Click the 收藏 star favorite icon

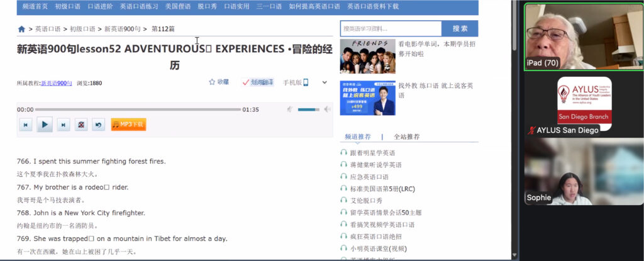pyautogui.click(x=213, y=82)
